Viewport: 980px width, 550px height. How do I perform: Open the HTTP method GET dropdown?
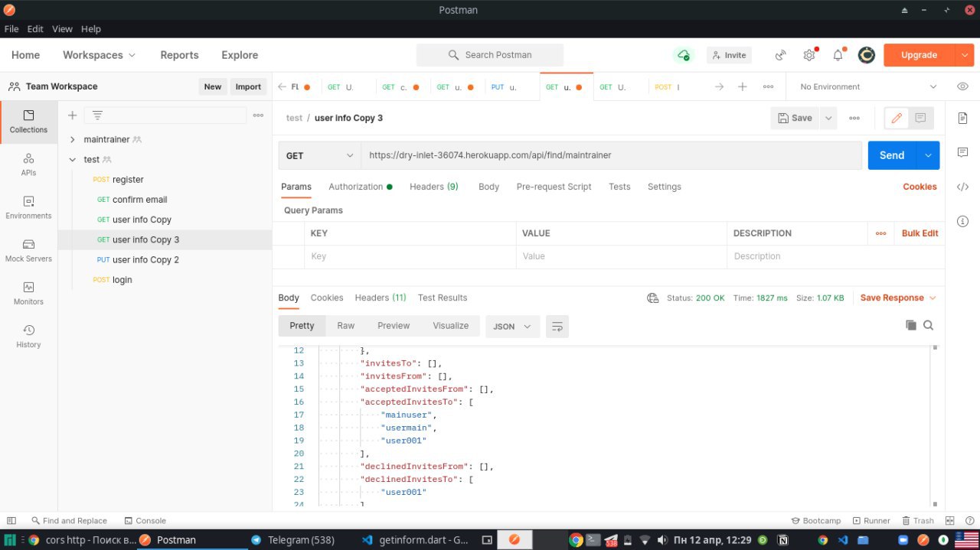click(319, 155)
